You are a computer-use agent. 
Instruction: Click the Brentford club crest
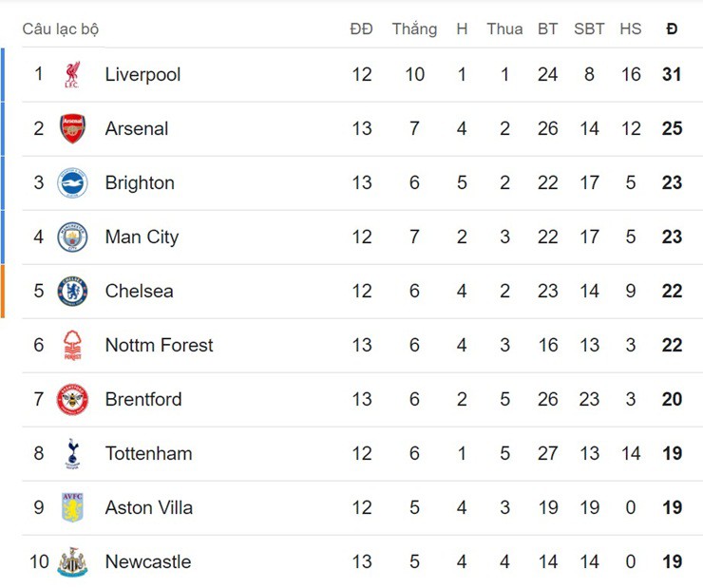coord(72,399)
